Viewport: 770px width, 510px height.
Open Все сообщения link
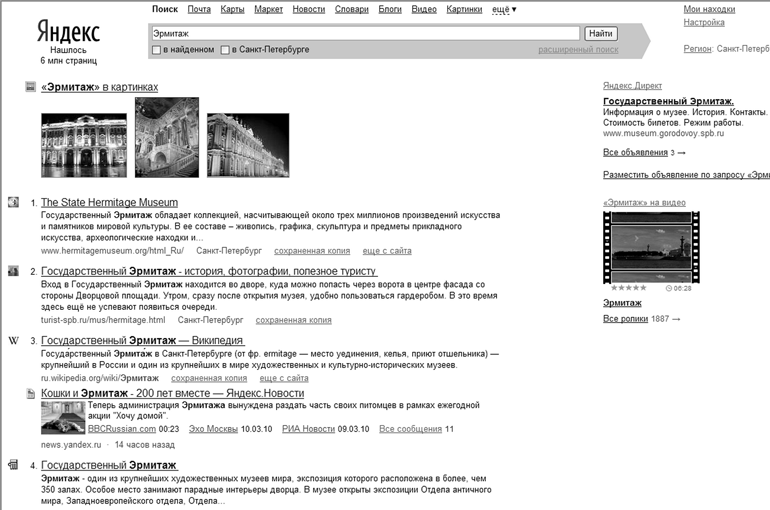coord(411,429)
